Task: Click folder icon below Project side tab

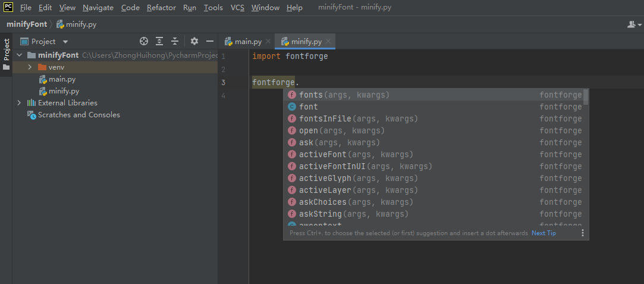Action: click(6, 67)
